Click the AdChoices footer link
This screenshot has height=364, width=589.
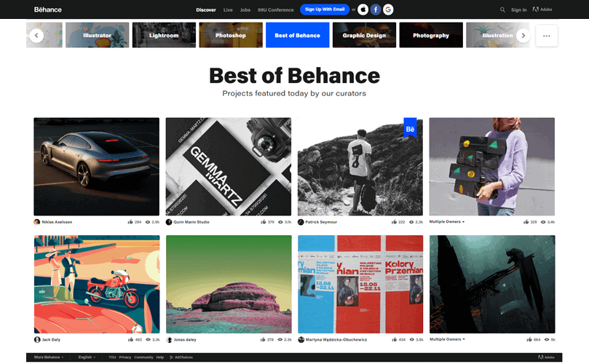(x=181, y=357)
